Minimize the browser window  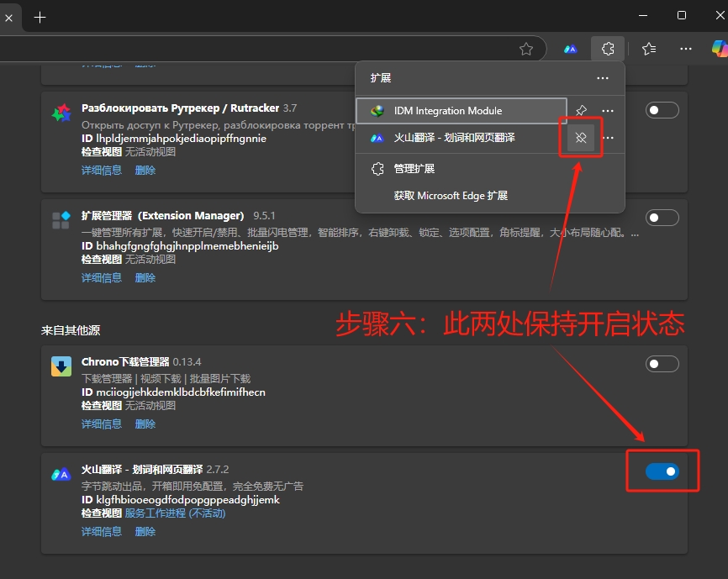tap(643, 15)
